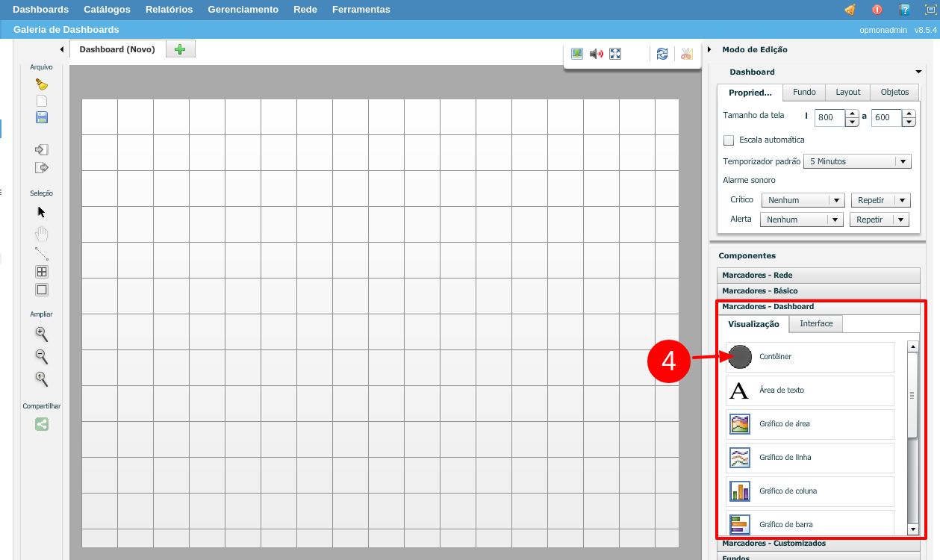The width and height of the screenshot is (940, 560).
Task: Open the help question mark icon
Action: pyautogui.click(x=904, y=10)
